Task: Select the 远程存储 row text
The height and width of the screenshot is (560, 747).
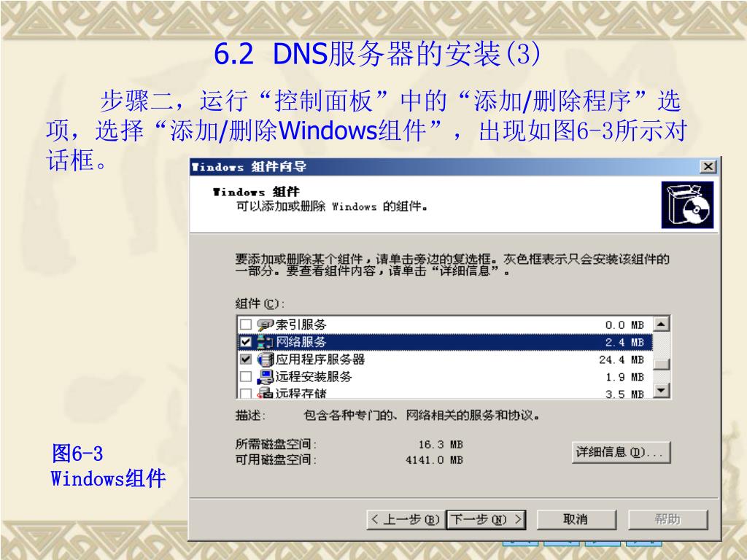Action: click(x=301, y=393)
